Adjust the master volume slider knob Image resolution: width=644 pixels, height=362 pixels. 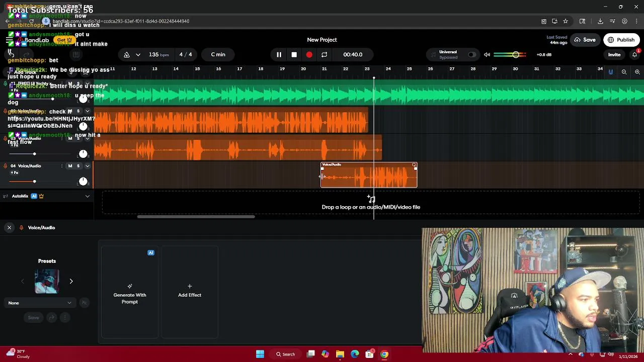516,54
